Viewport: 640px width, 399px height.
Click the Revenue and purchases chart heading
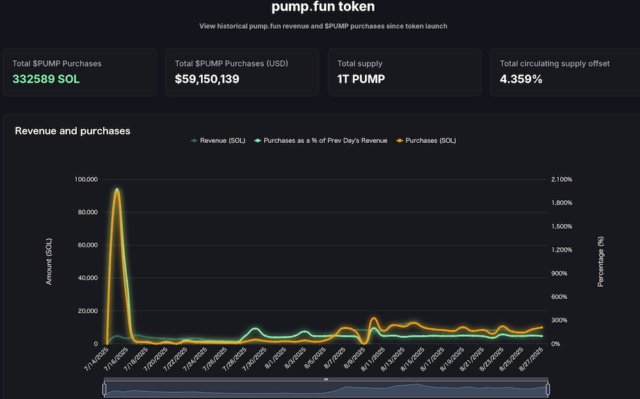(x=73, y=131)
